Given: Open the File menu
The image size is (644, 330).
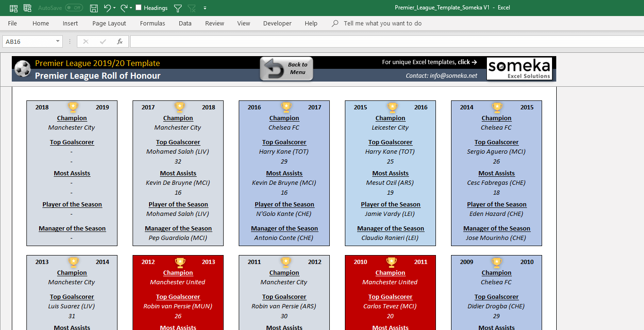Looking at the screenshot, I should click(x=12, y=24).
